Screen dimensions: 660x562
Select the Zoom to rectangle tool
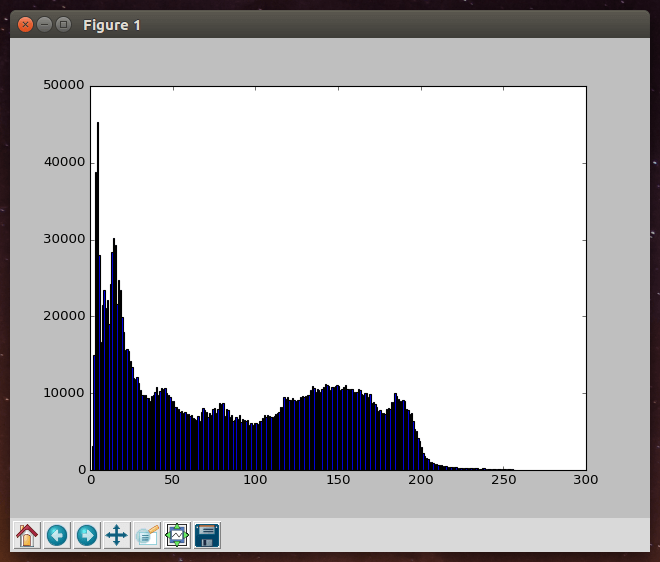click(x=147, y=535)
